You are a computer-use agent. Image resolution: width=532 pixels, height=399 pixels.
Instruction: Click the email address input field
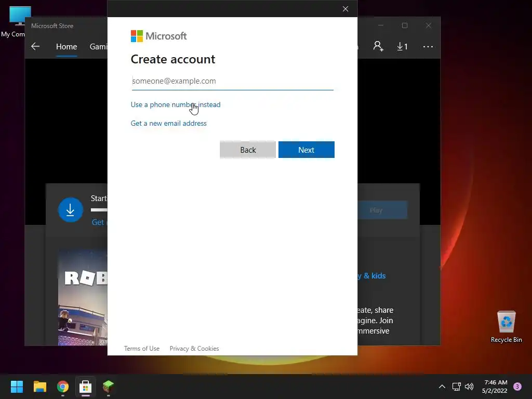[x=232, y=81]
